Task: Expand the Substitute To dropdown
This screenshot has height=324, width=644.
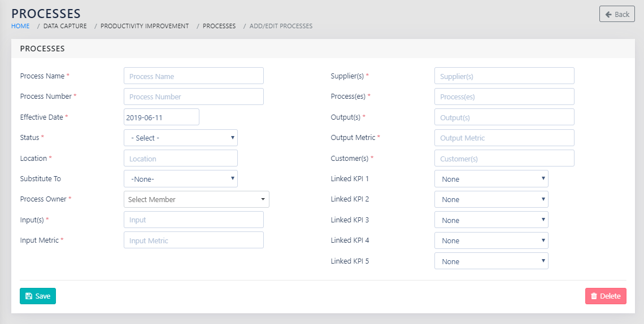Action: coord(181,179)
